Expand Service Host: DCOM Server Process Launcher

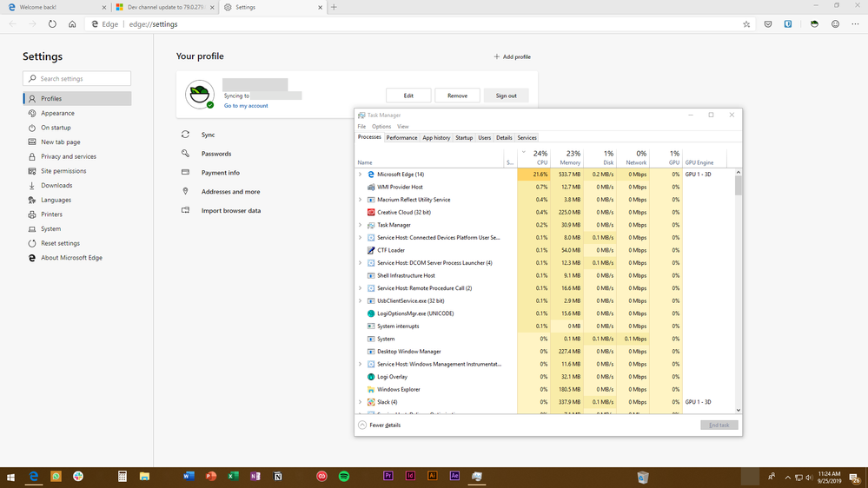pyautogui.click(x=361, y=263)
